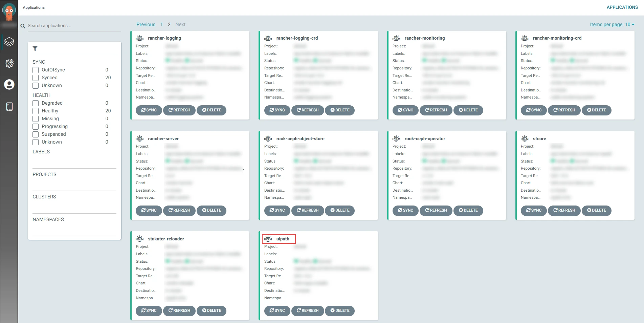Viewport: 644px width, 323px height.
Task: Refresh the rancher-server application
Action: click(x=179, y=210)
